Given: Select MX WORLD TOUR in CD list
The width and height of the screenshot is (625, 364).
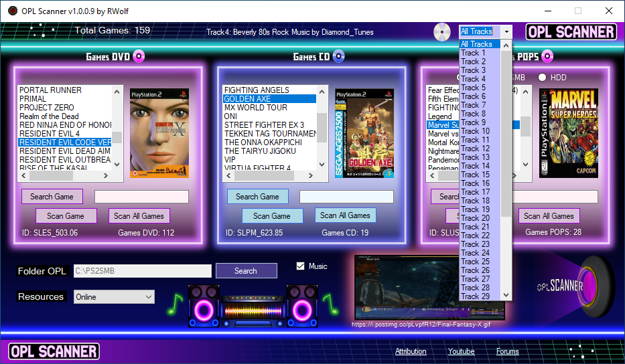Looking at the screenshot, I should [x=270, y=108].
